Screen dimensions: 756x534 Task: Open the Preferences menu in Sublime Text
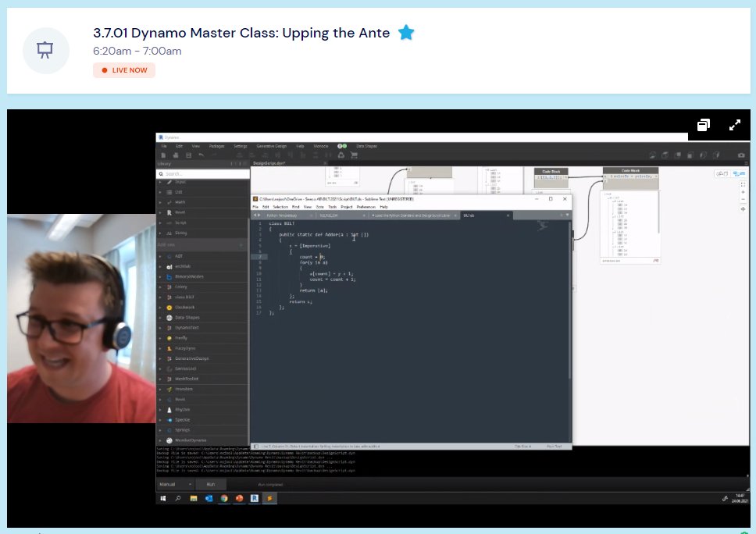tap(366, 207)
